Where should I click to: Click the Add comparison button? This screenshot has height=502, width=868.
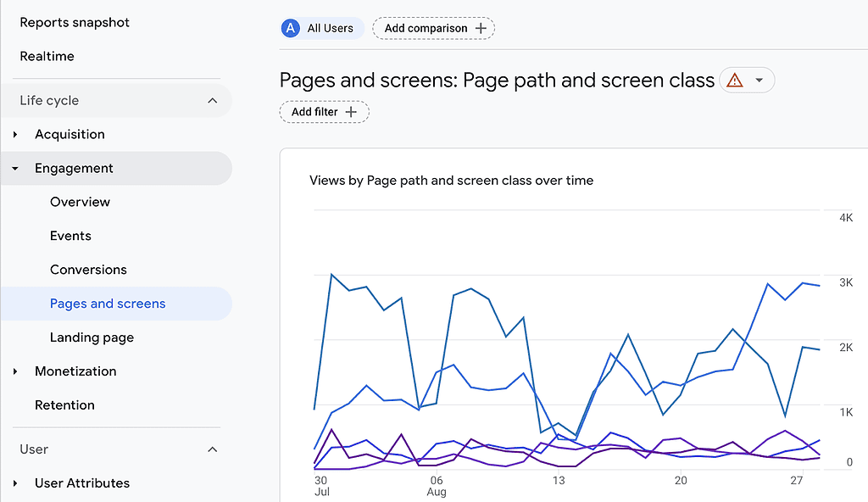pos(433,28)
